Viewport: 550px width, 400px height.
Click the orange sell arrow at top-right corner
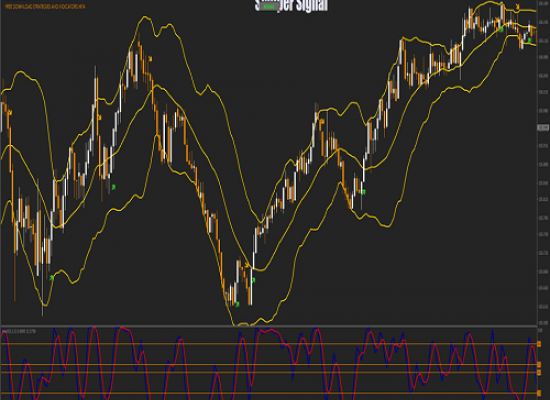point(517,6)
